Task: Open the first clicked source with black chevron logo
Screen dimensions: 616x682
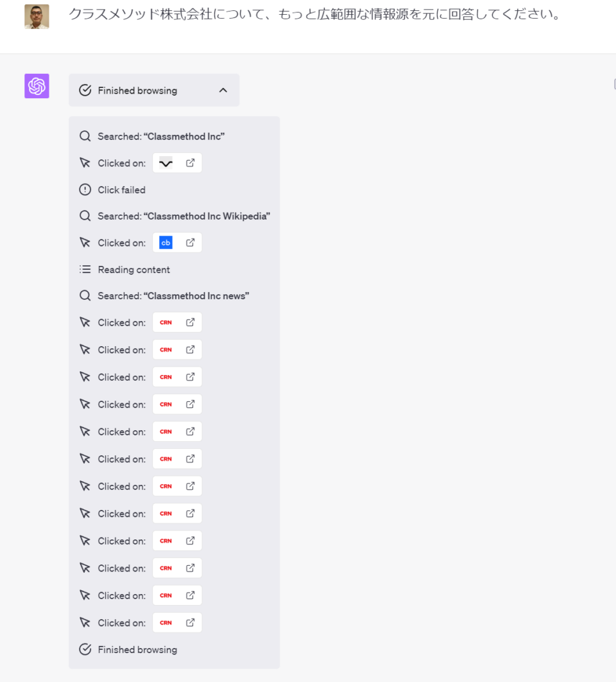Action: (x=166, y=163)
